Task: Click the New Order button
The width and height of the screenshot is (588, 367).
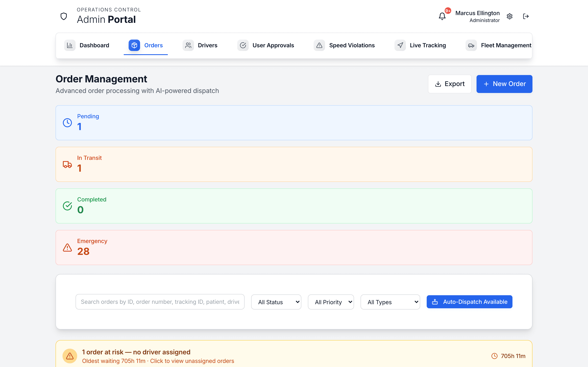Action: click(x=504, y=84)
